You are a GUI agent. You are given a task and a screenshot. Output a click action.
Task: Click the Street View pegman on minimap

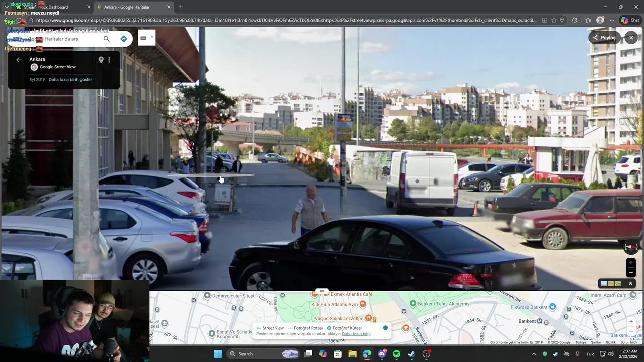(x=374, y=320)
